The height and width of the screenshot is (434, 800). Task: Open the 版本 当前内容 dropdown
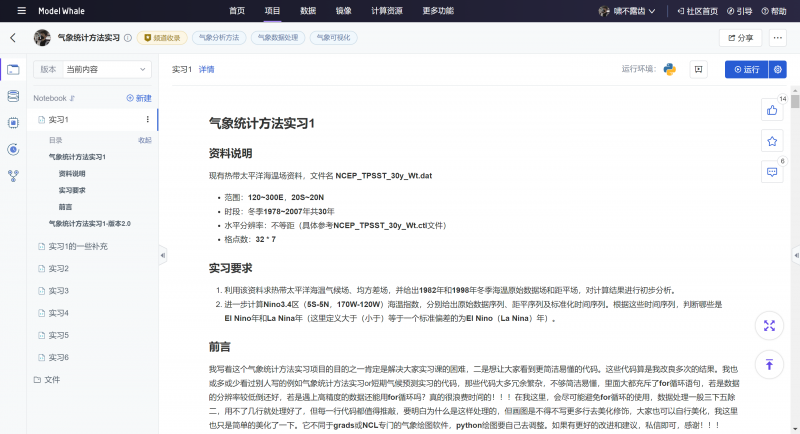pos(94,69)
